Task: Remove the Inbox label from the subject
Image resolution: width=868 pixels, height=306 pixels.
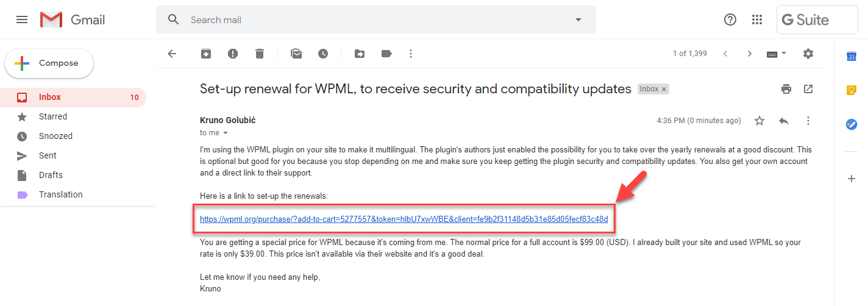Action: point(664,89)
